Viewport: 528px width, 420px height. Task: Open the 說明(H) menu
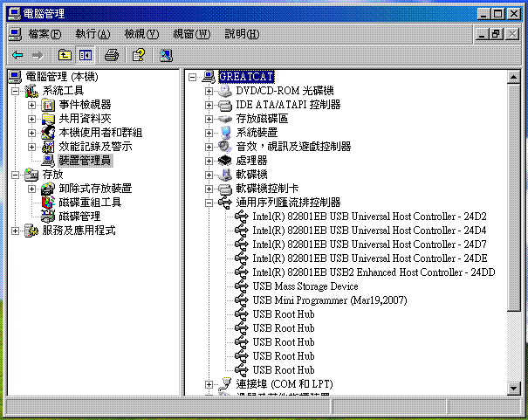[241, 34]
